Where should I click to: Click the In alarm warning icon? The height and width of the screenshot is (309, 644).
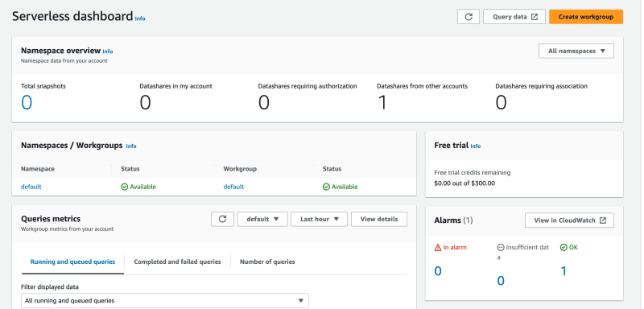tap(438, 248)
